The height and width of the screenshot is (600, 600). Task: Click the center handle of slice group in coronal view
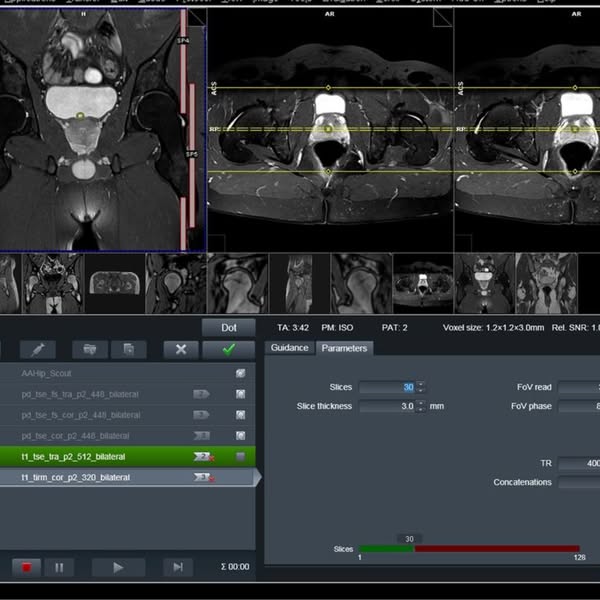tap(80, 116)
